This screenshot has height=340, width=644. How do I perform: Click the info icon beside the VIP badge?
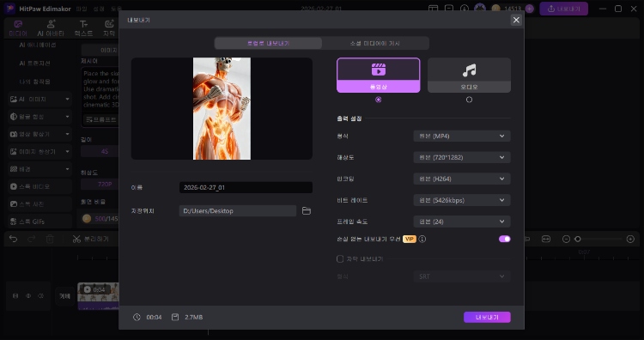coord(422,239)
